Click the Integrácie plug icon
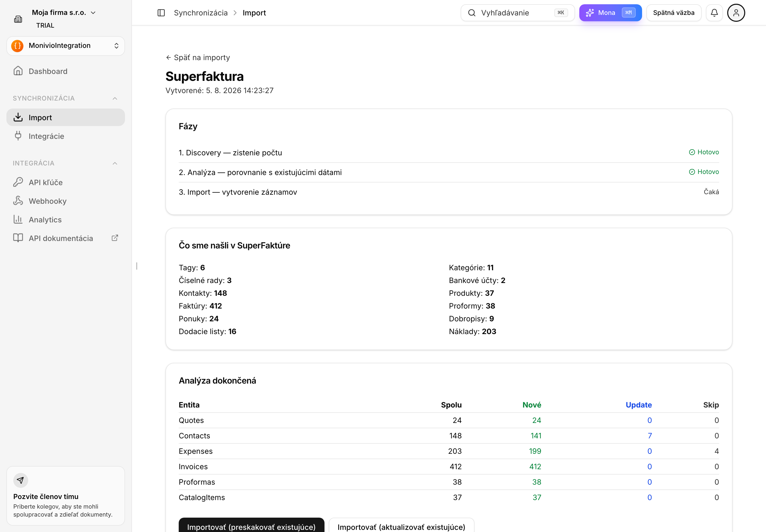Viewport: 766px width, 532px height. (x=18, y=136)
